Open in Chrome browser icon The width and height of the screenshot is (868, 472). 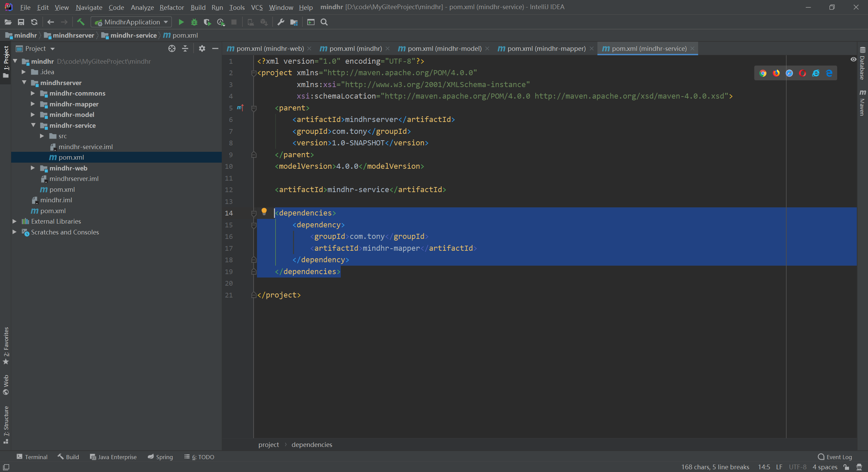[x=763, y=73]
